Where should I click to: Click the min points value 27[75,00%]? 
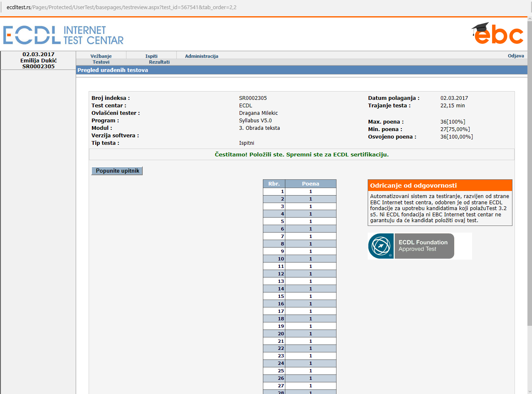[455, 129]
